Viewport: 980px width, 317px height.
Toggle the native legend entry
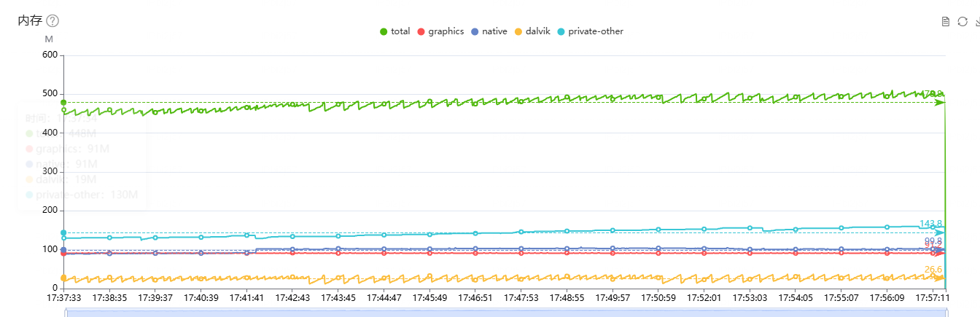pyautogui.click(x=489, y=31)
